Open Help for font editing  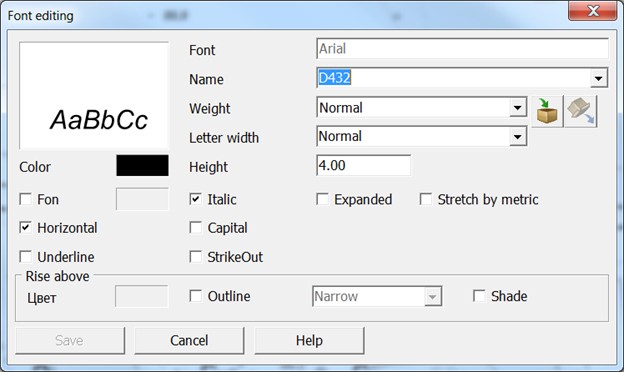(309, 341)
